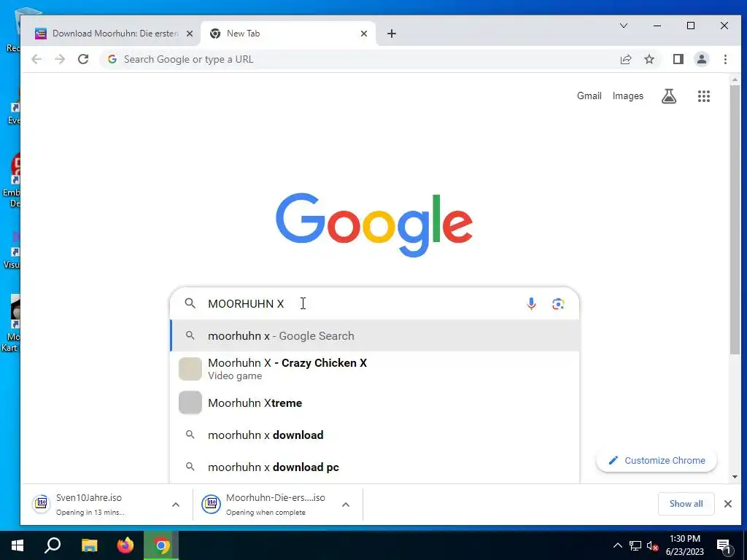Select the New Tab tab
This screenshot has height=560, width=747.
tap(287, 34)
